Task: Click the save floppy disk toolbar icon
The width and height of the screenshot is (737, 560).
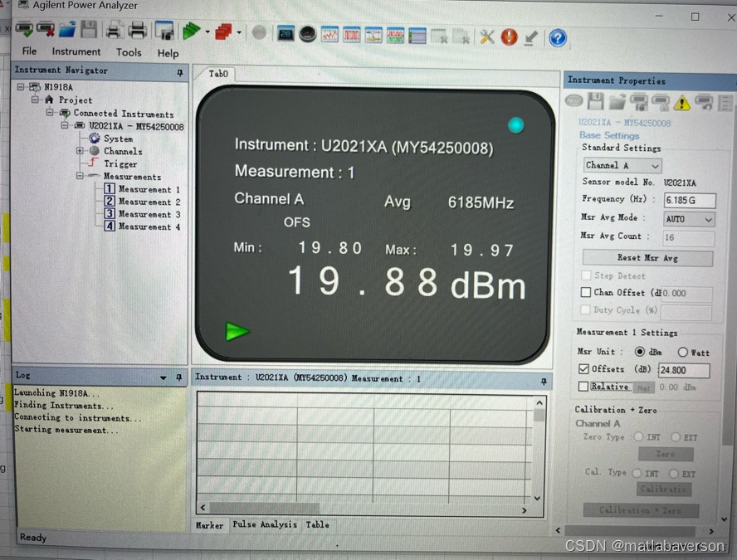Action: pyautogui.click(x=88, y=30)
